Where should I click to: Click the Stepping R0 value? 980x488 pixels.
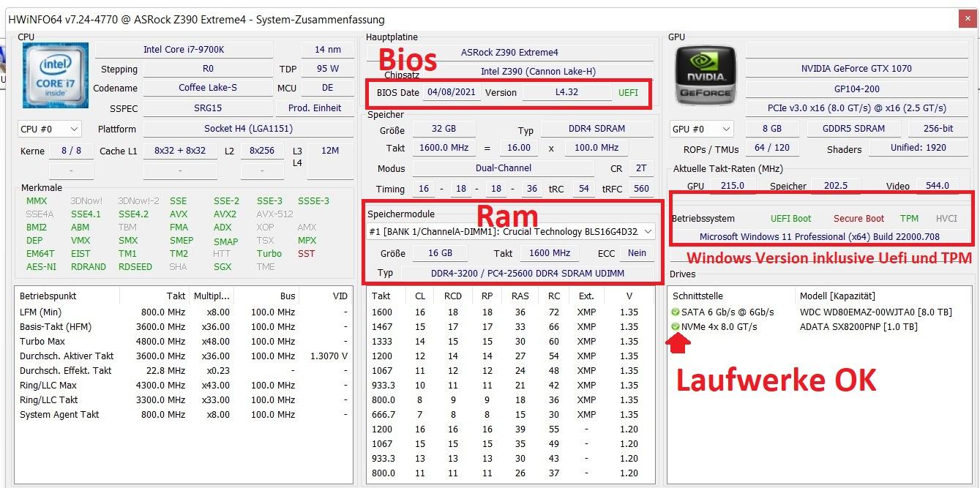[x=208, y=69]
